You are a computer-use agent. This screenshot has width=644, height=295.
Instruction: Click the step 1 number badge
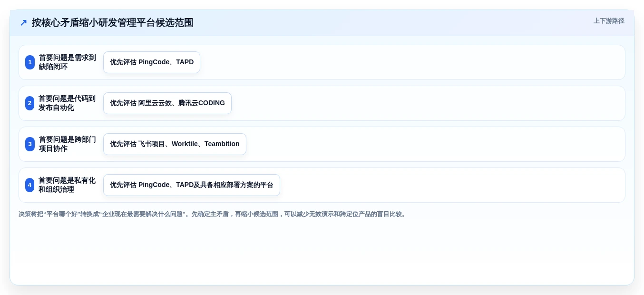[x=30, y=62]
